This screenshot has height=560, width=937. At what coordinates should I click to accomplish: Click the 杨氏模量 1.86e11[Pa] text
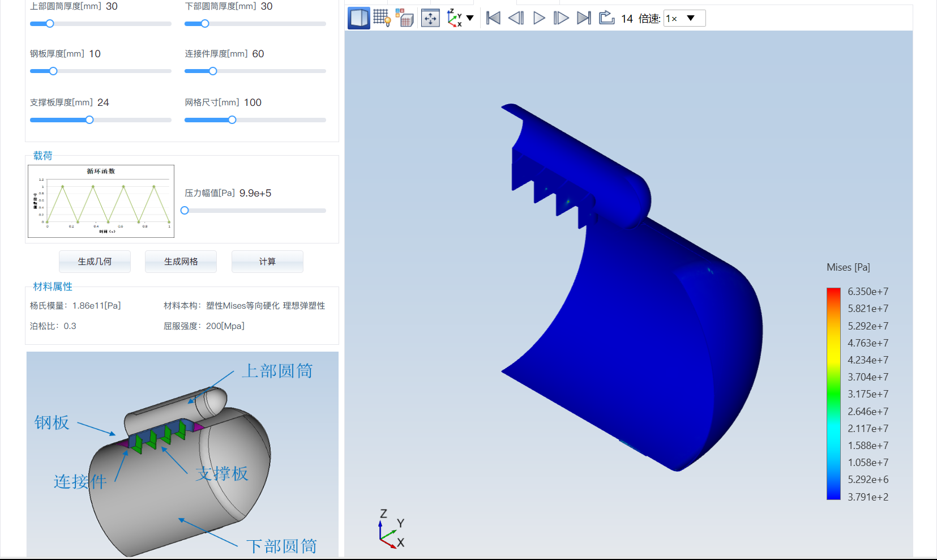[x=75, y=306]
